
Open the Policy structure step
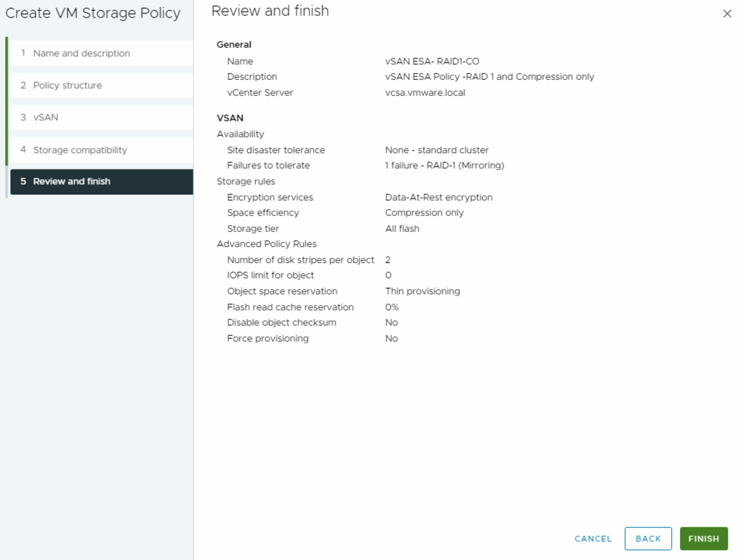(67, 85)
